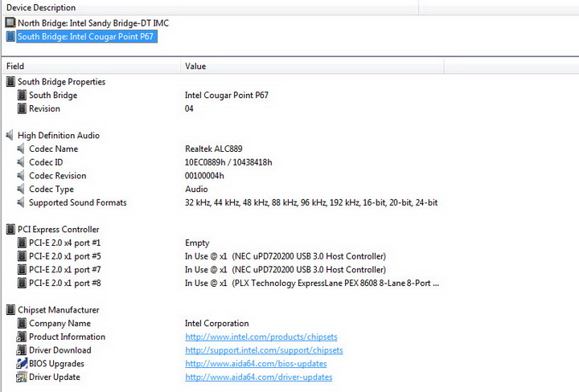This screenshot has width=579, height=392.
Task: Click the South Bridge device list icon
Action: pyautogui.click(x=10, y=36)
